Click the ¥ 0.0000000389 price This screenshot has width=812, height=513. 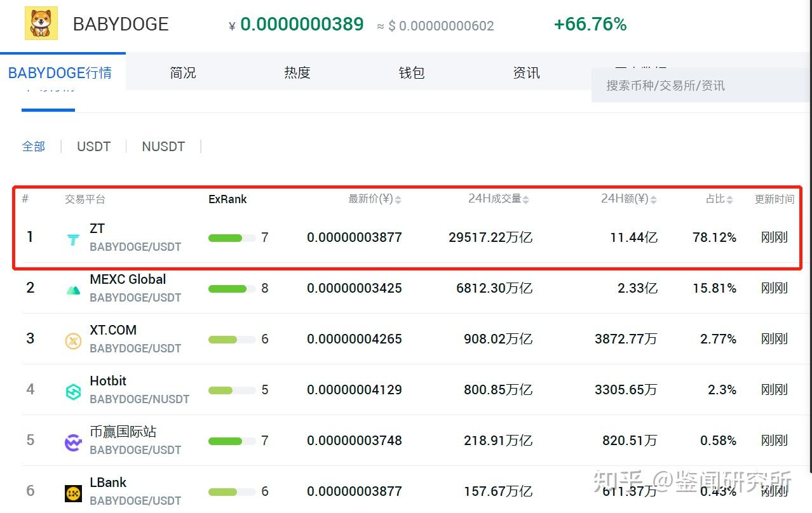(296, 25)
